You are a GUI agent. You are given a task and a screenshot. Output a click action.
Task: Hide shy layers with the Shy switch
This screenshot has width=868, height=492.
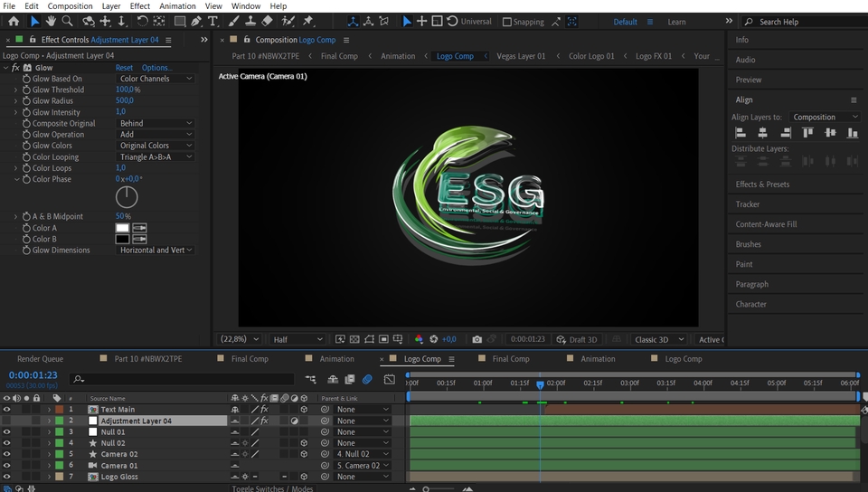point(333,379)
